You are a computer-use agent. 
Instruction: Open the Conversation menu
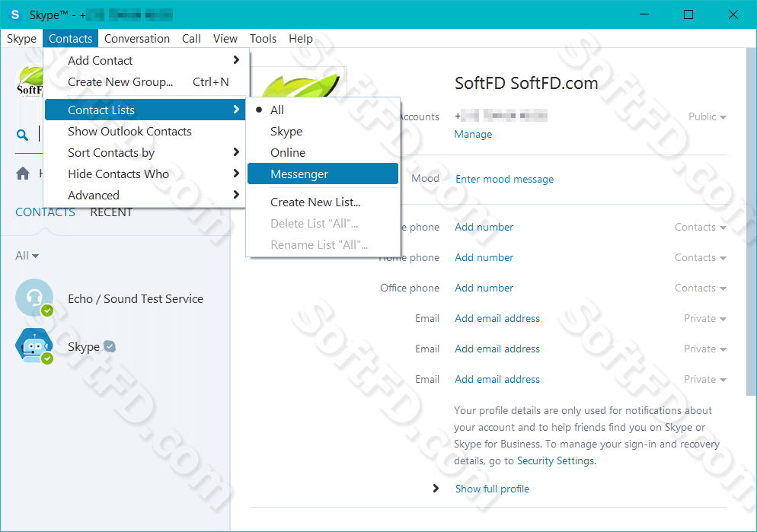[136, 39]
